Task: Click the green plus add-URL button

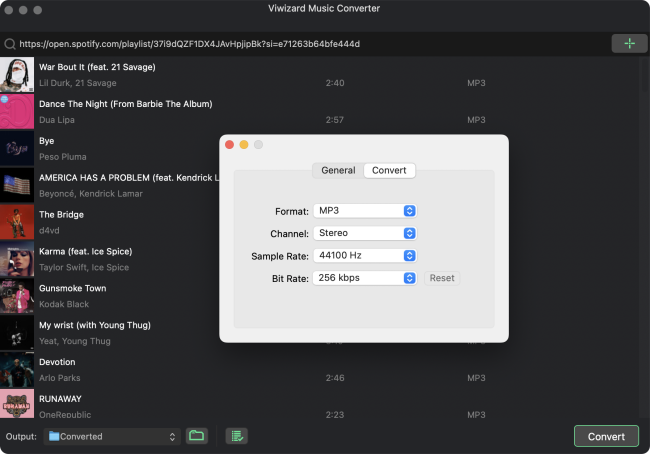Action: [x=629, y=44]
